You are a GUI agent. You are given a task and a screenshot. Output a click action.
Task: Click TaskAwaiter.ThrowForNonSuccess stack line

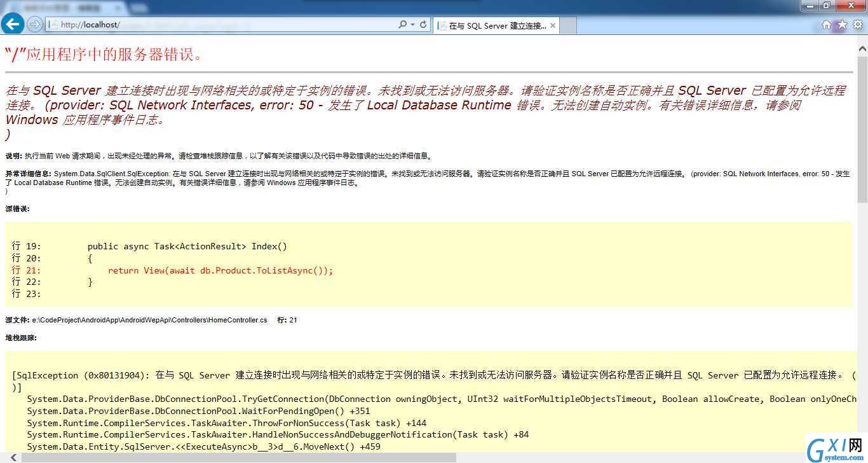[x=226, y=423]
